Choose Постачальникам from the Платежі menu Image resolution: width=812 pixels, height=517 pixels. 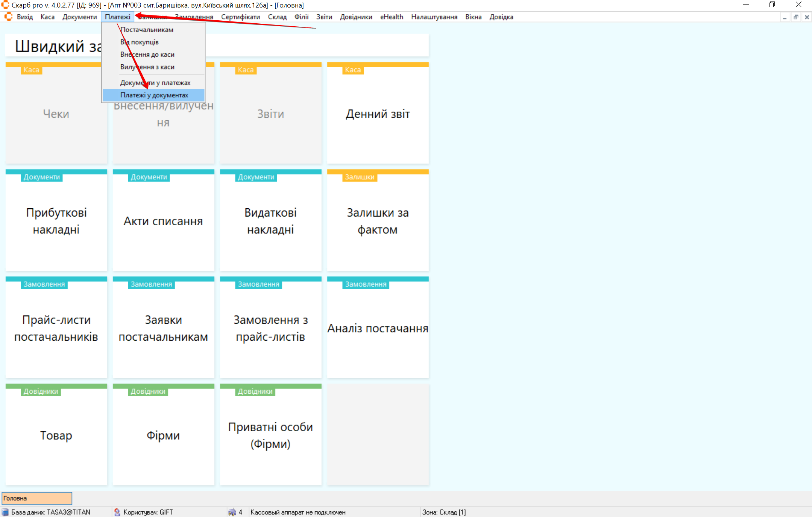(147, 30)
